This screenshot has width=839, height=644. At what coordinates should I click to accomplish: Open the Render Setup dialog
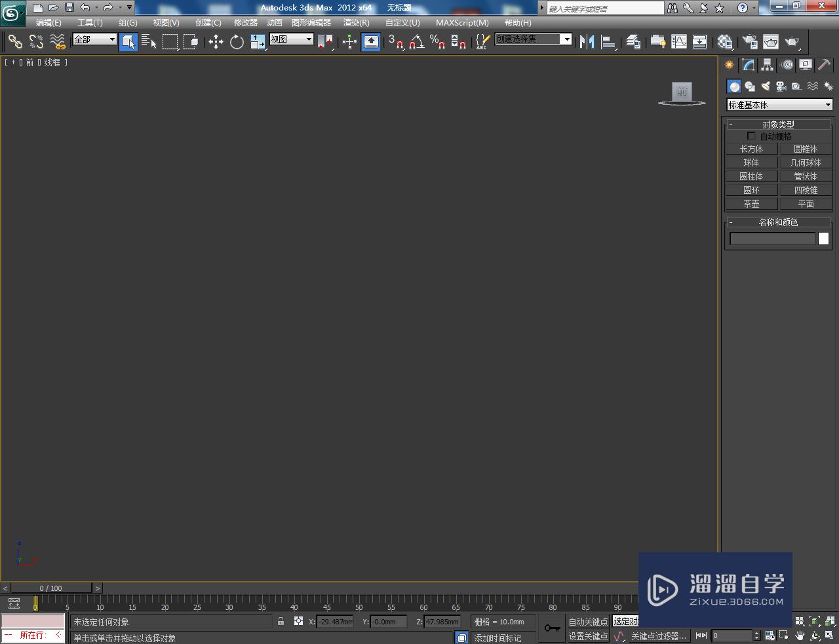click(749, 42)
